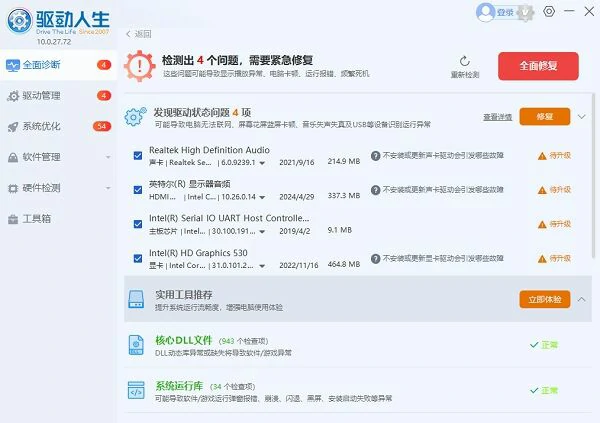Click the 登录 text link
600x423 pixels.
click(505, 13)
